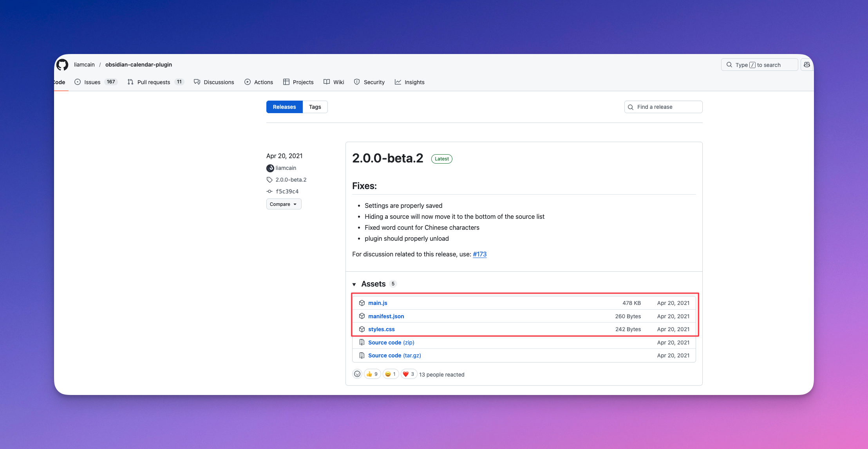Click the liamcain avatar icon
The width and height of the screenshot is (868, 449).
(x=270, y=168)
